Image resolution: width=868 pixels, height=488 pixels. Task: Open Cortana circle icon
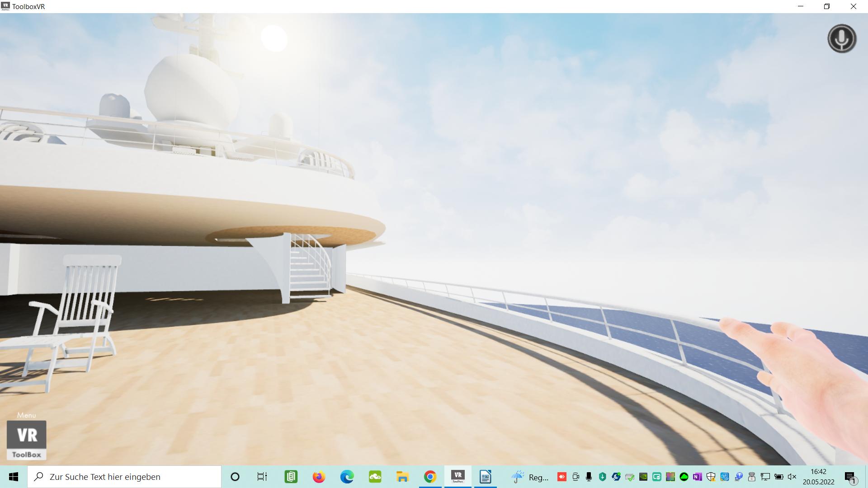click(x=235, y=477)
